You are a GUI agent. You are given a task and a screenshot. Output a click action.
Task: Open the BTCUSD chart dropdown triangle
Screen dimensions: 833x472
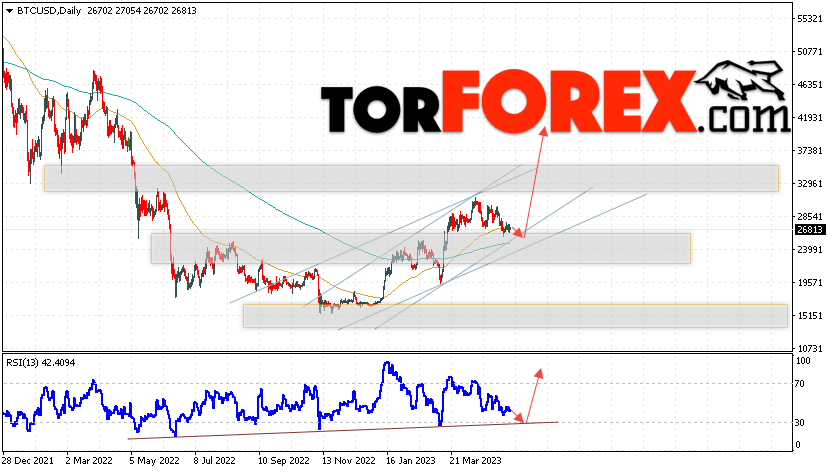pos(10,11)
